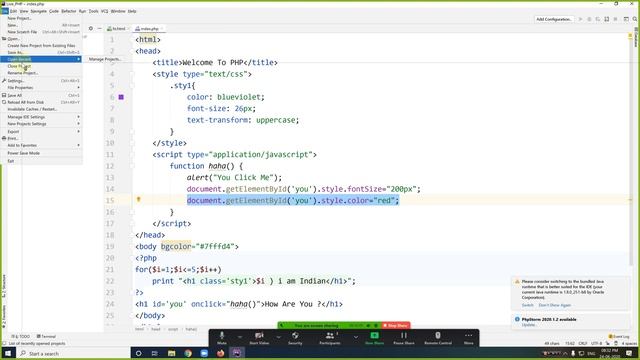Screen dimensions: 640x360
Task: Expand the Manage IDE Settings submenu
Action: coord(41,117)
